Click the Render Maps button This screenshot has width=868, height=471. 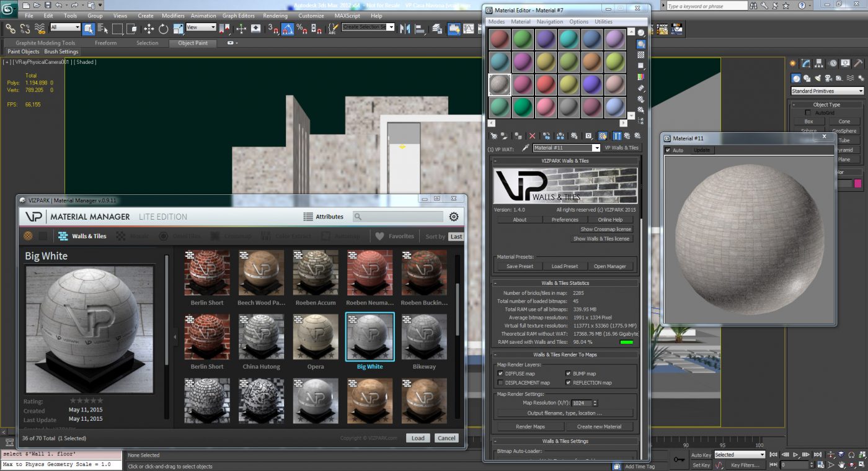(x=530, y=427)
